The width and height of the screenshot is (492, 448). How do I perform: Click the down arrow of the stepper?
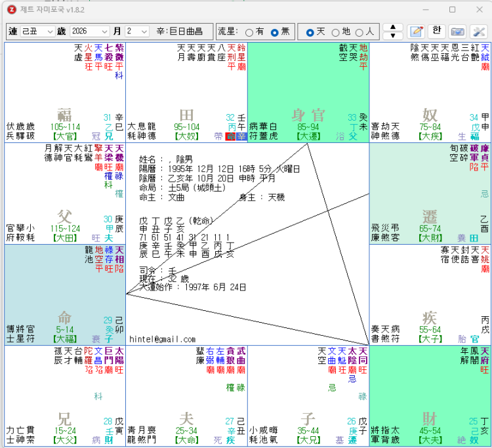(x=392, y=35)
